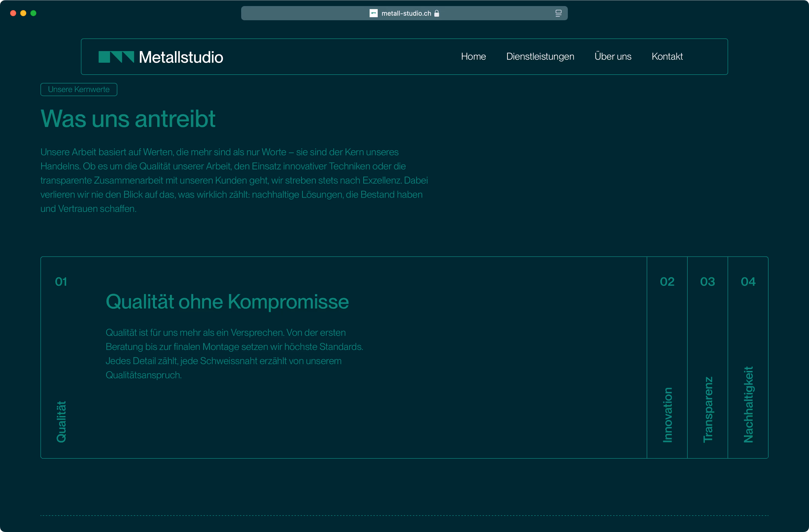Click the lock icon next to the URL
Screen dimensions: 809x532
point(437,13)
